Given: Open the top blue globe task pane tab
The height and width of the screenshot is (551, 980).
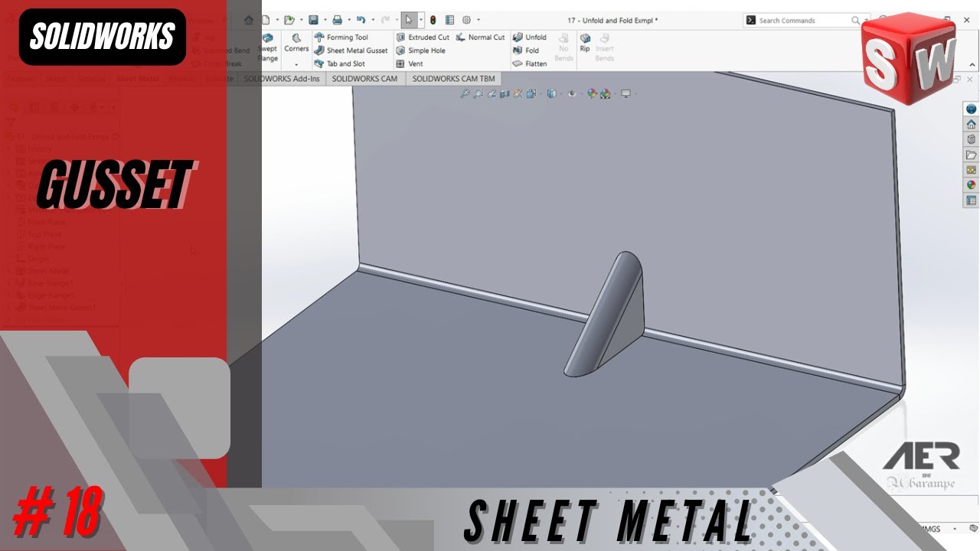Looking at the screenshot, I should pos(971,109).
